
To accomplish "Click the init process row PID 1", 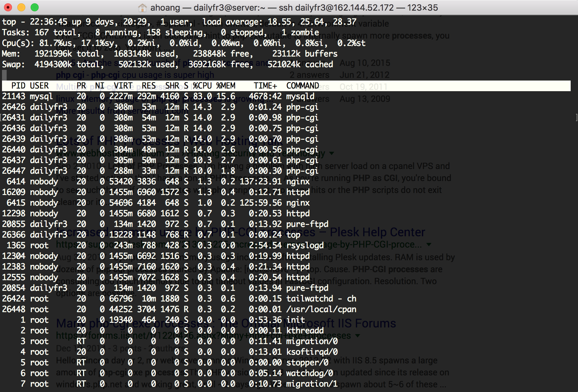I will coord(286,320).
